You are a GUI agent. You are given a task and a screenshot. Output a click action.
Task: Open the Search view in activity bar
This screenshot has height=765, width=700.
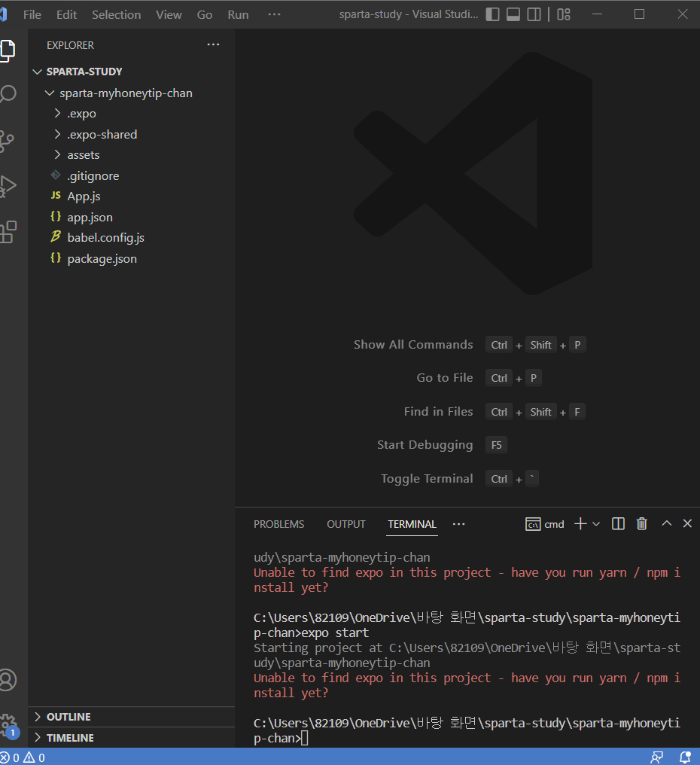[x=8, y=93]
